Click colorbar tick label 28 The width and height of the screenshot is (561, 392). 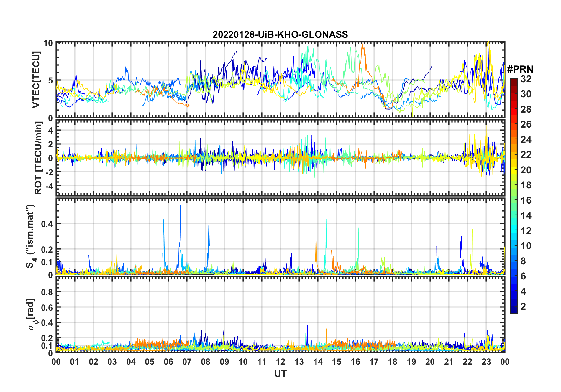click(526, 109)
